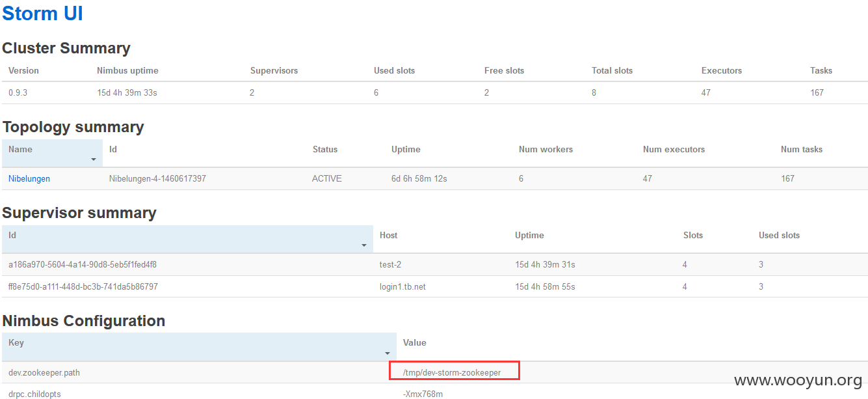
Task: Open the Storm UI title link
Action: point(43,14)
